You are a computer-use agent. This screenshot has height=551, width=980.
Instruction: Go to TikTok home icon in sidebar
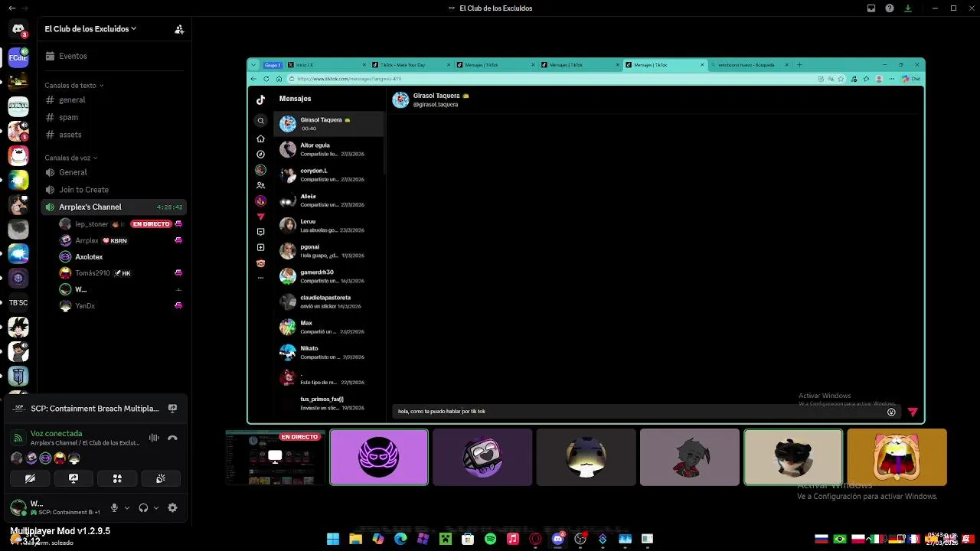tap(260, 139)
